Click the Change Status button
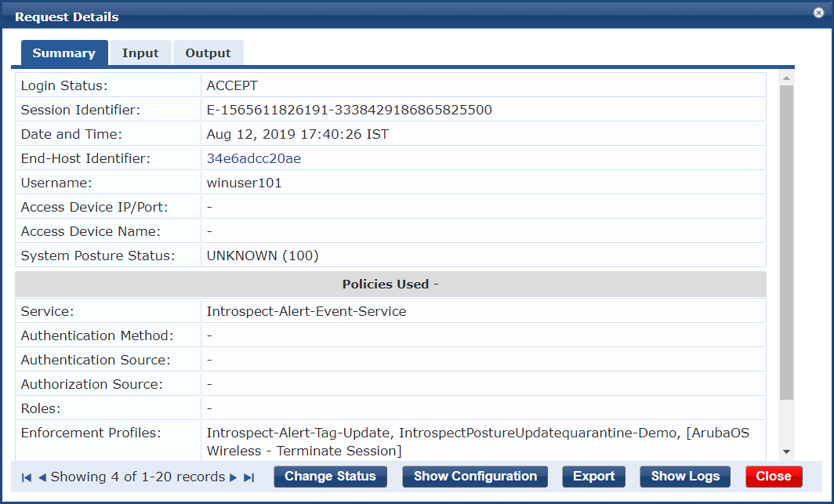Screen dimensions: 834x504 click(330, 477)
